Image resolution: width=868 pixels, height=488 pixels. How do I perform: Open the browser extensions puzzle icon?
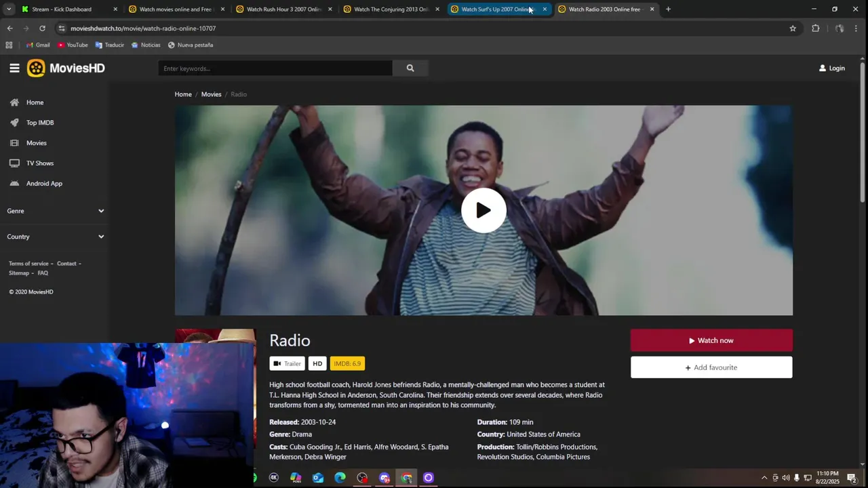816,28
